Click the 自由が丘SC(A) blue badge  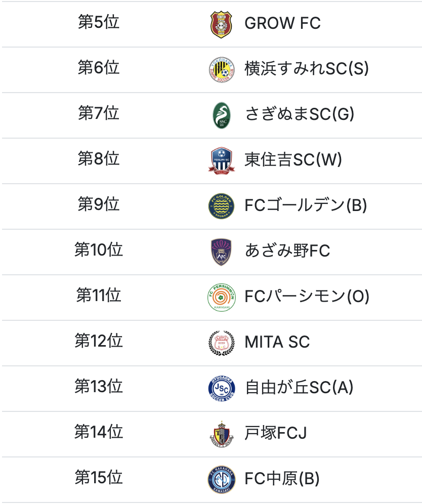pyautogui.click(x=221, y=389)
